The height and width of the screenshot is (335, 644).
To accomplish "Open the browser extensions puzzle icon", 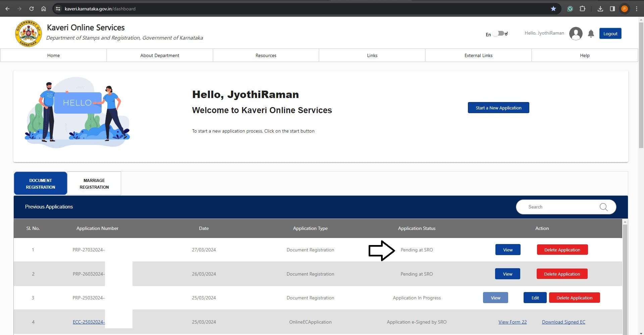I will pyautogui.click(x=582, y=9).
